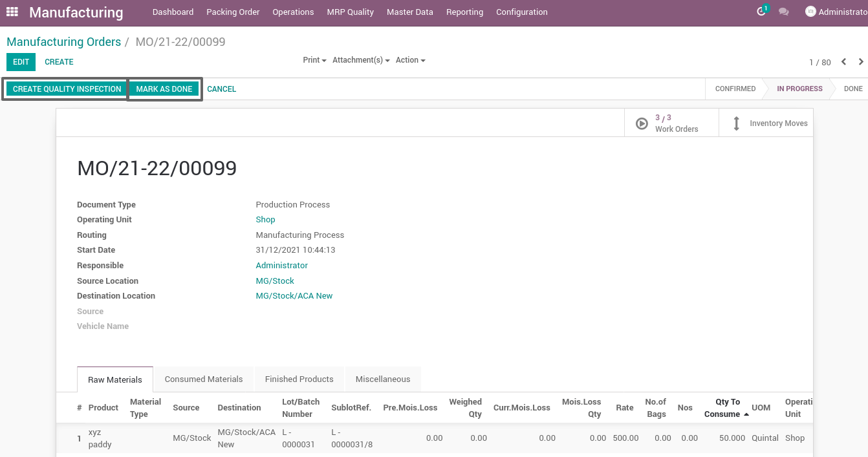868x457 pixels.
Task: Click the Mark As Done button
Action: tap(164, 89)
